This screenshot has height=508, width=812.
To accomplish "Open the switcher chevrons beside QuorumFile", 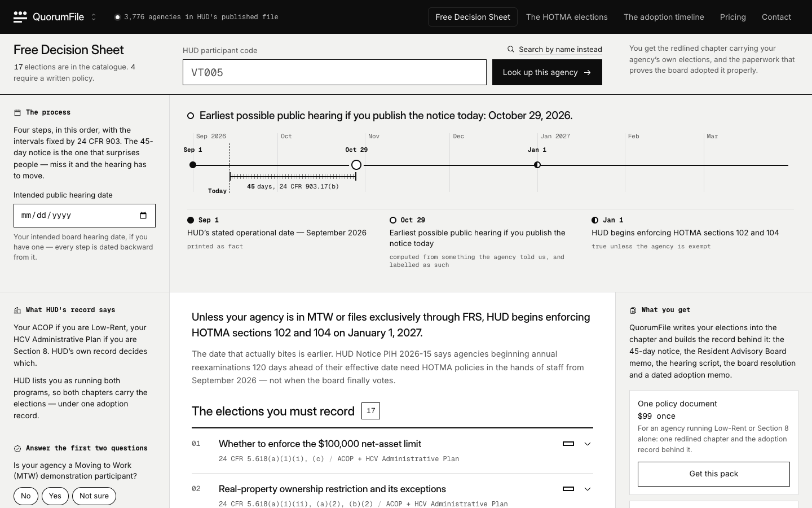I will pyautogui.click(x=94, y=17).
